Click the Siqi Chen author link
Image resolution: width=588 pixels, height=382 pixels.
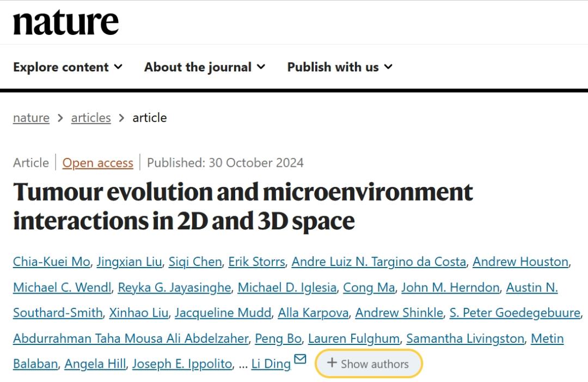(195, 262)
